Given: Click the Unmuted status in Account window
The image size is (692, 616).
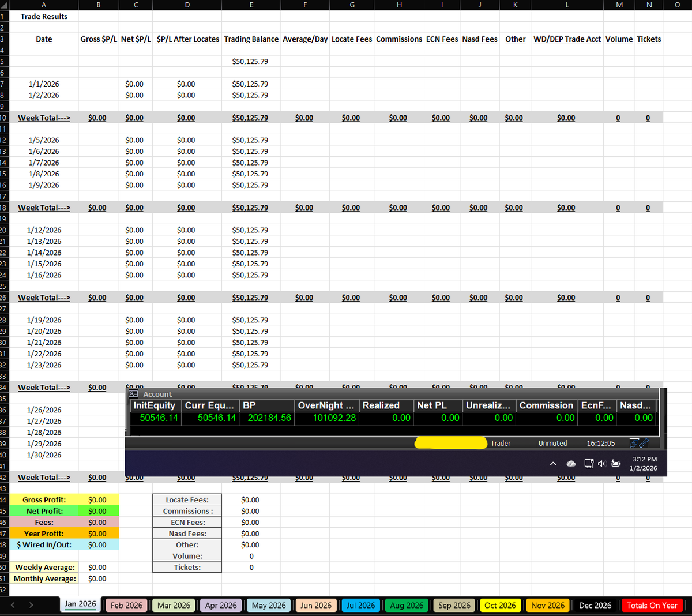Looking at the screenshot, I should pos(552,444).
